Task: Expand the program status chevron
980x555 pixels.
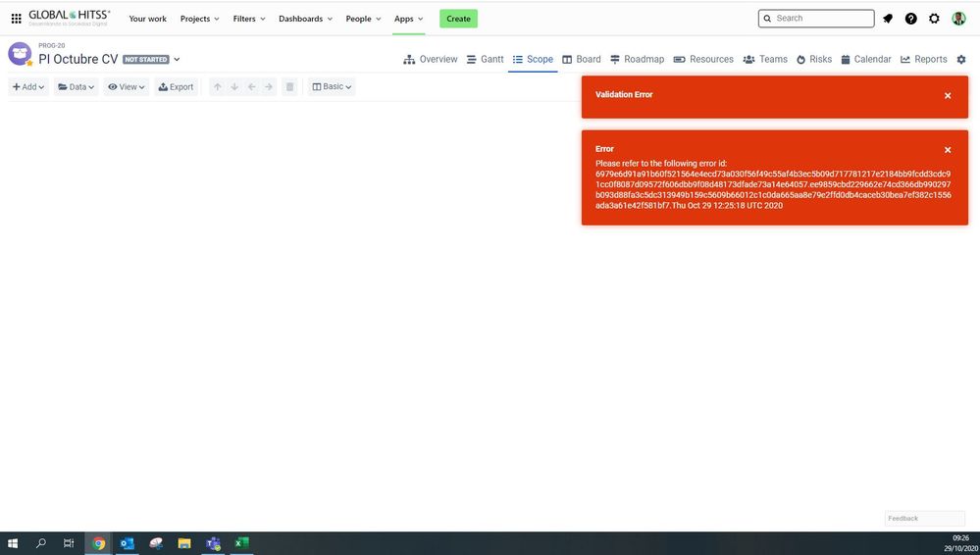Action: pyautogui.click(x=177, y=60)
